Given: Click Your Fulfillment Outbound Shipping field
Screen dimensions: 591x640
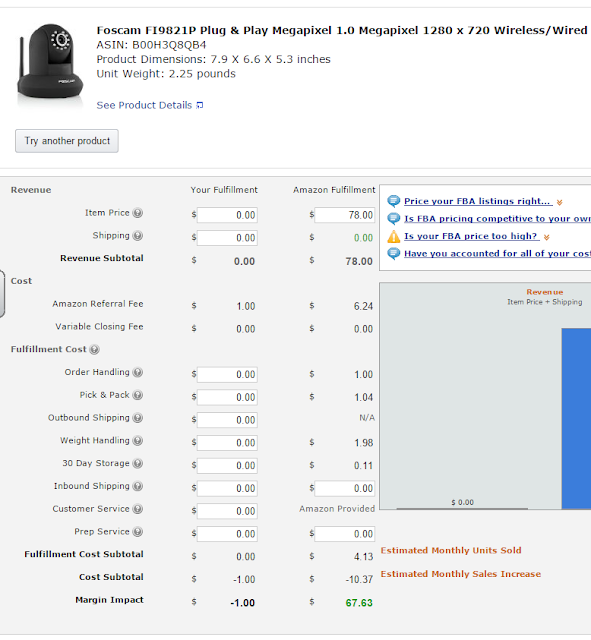Looking at the screenshot, I should pyautogui.click(x=227, y=420).
